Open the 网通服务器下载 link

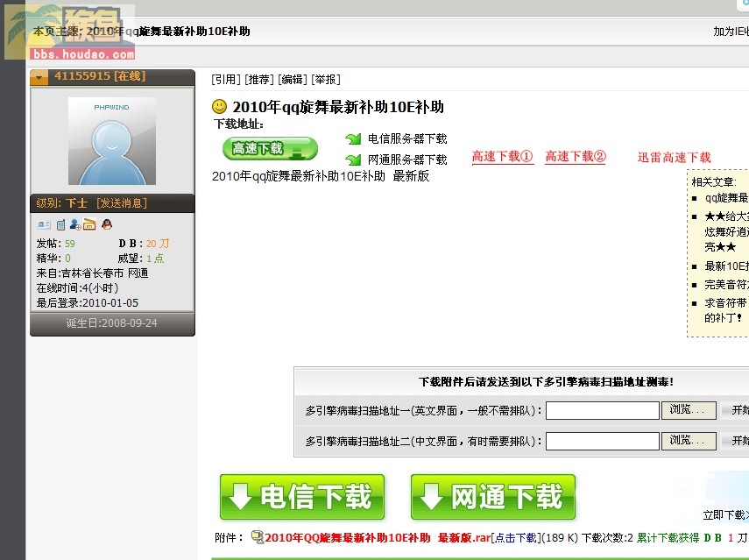click(407, 159)
